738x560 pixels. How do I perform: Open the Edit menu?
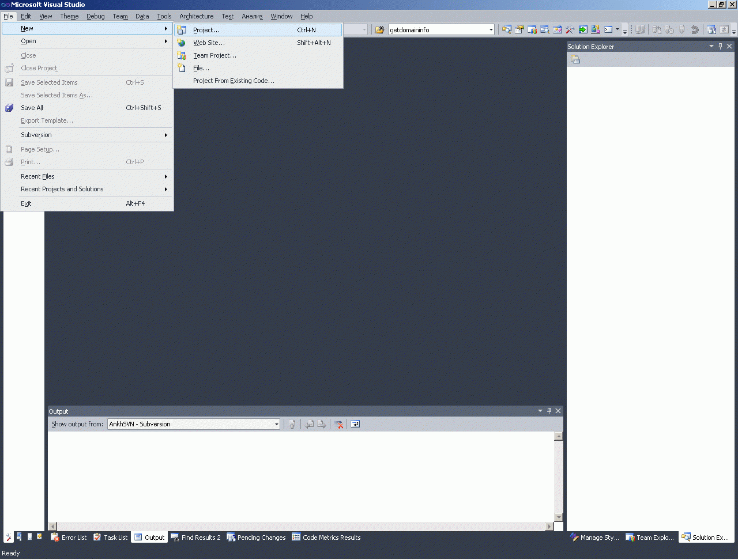[x=26, y=16]
